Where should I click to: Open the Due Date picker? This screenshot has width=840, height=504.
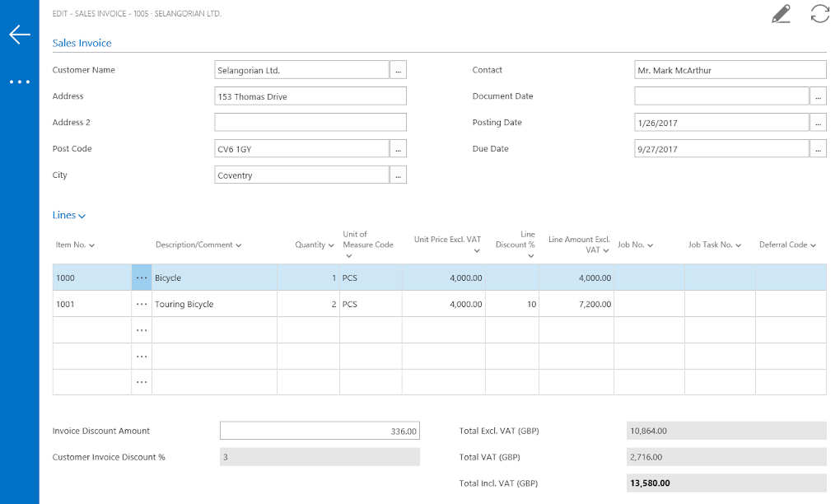[x=819, y=148]
